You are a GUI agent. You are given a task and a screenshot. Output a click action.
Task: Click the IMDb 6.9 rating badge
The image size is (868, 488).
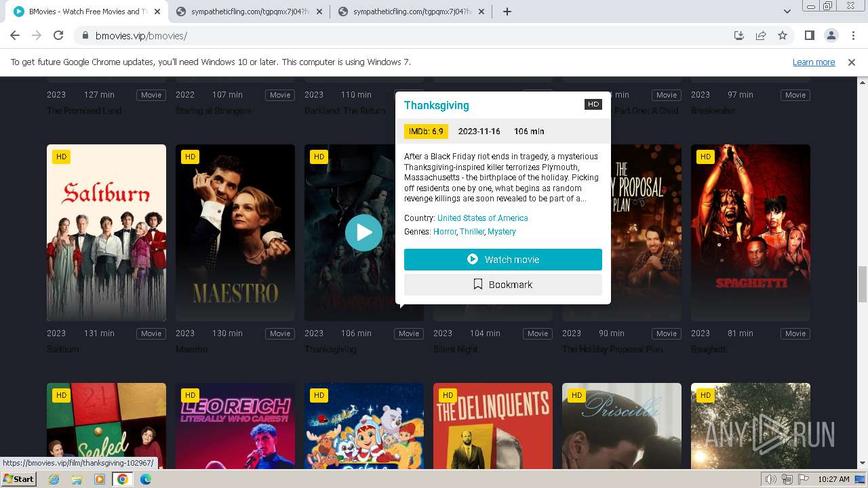[x=426, y=131]
